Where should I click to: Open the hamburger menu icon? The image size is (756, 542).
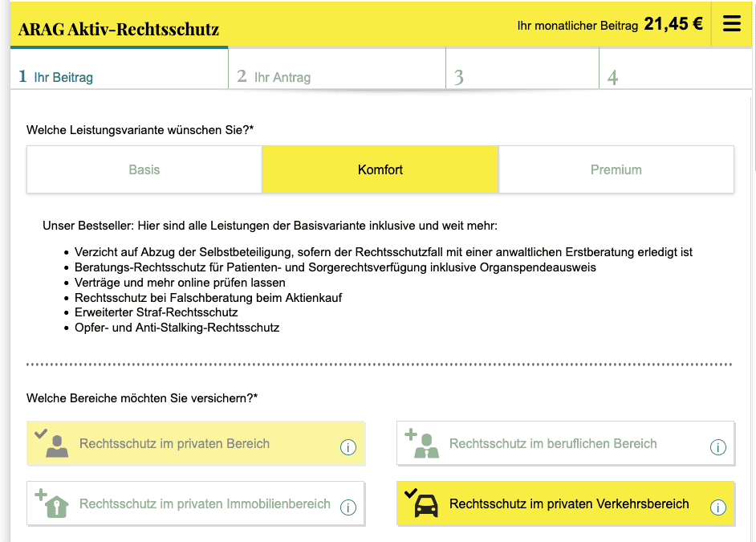pos(731,23)
